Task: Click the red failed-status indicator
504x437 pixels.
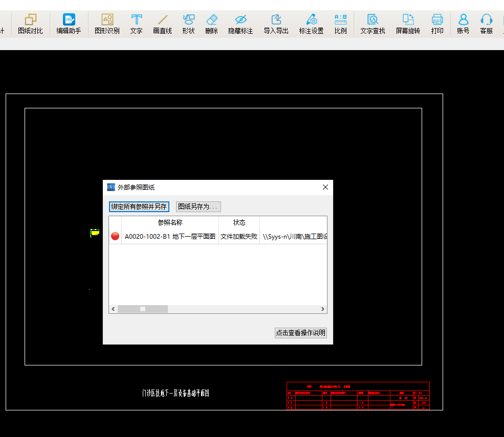Action: pos(115,236)
